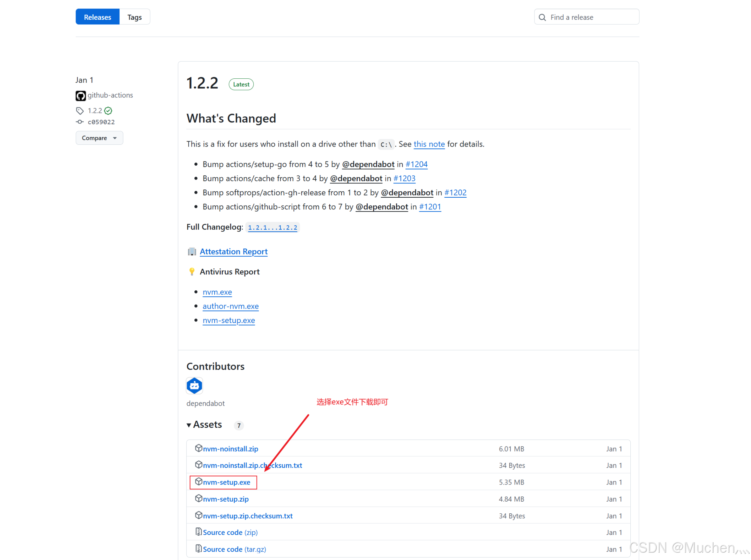
Task: Click package icon for nvm-noinstall.zip.checksum.txt
Action: (198, 465)
